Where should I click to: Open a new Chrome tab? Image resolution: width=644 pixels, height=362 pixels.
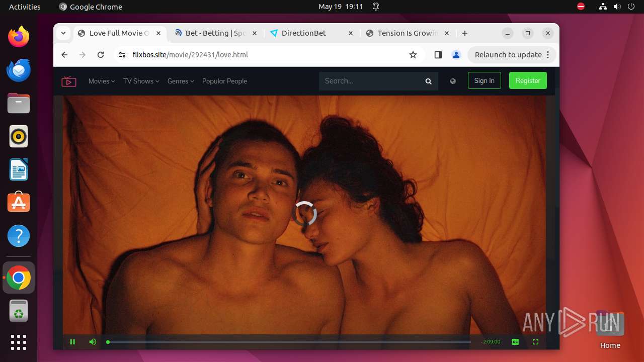[x=465, y=33]
